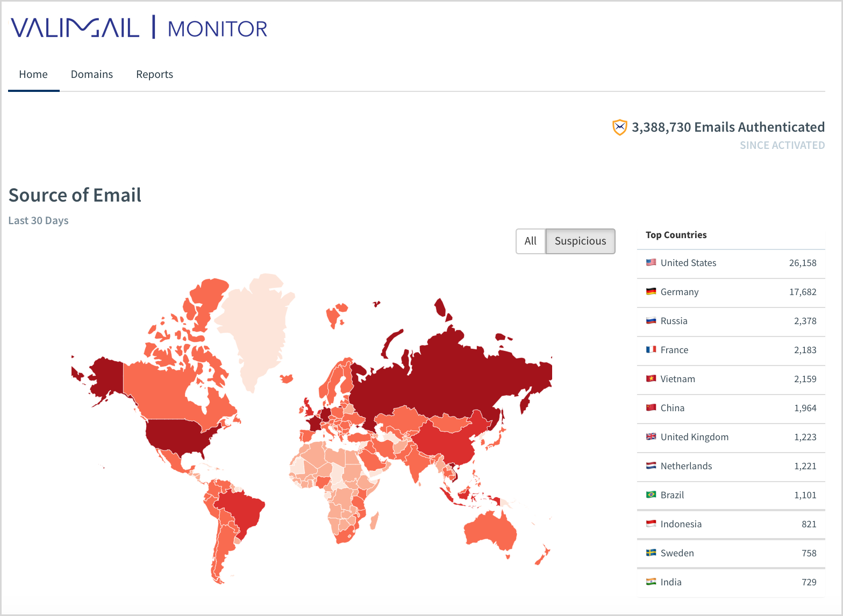
Task: Click Australia on the world map
Action: click(489, 531)
